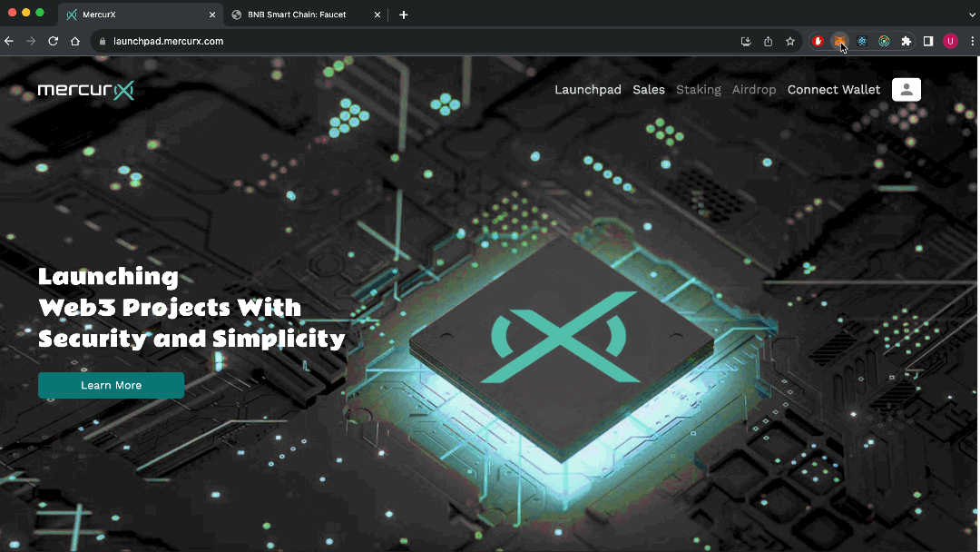The height and width of the screenshot is (552, 980).
Task: Open the Extensions puzzle menu
Action: coord(906,41)
